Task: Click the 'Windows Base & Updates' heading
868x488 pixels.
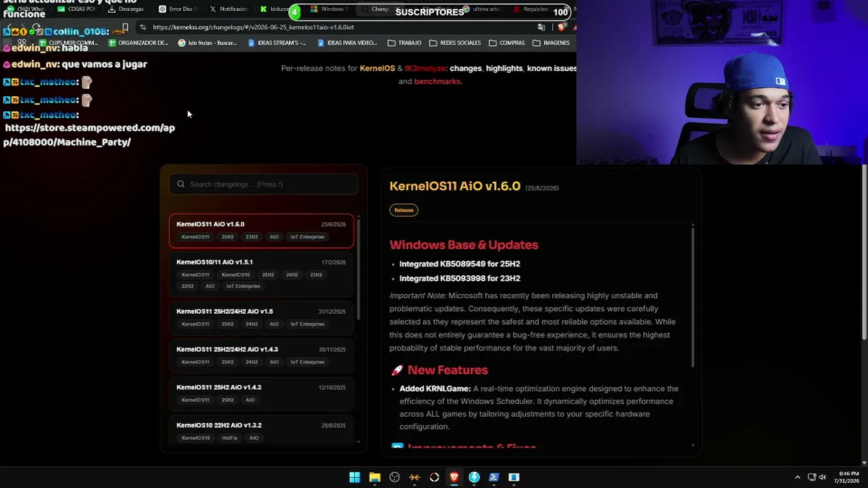Action: [x=464, y=245]
